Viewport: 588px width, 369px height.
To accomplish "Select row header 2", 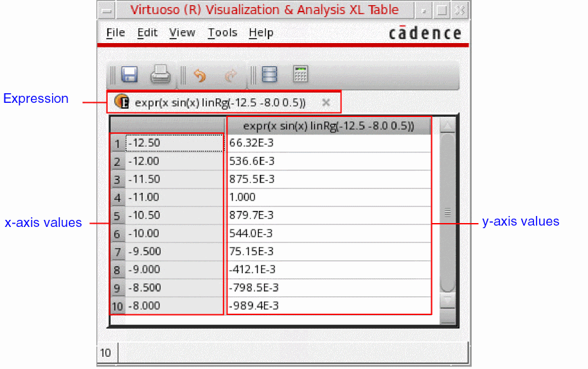I will click(x=118, y=161).
